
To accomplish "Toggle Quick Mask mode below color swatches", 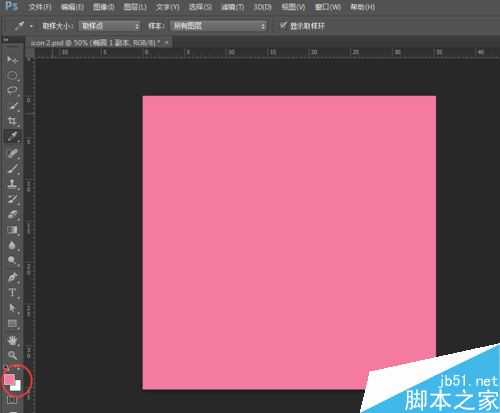I will (12, 400).
